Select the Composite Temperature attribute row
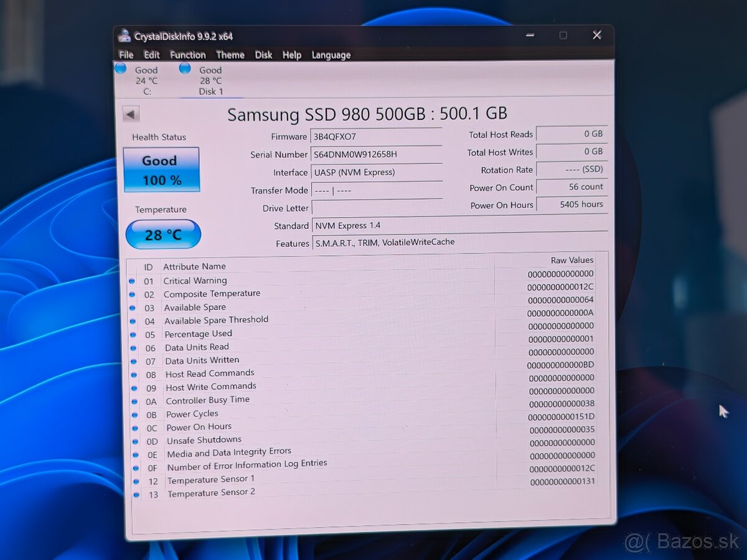Screen dimensions: 747x560 pyautogui.click(x=362, y=291)
